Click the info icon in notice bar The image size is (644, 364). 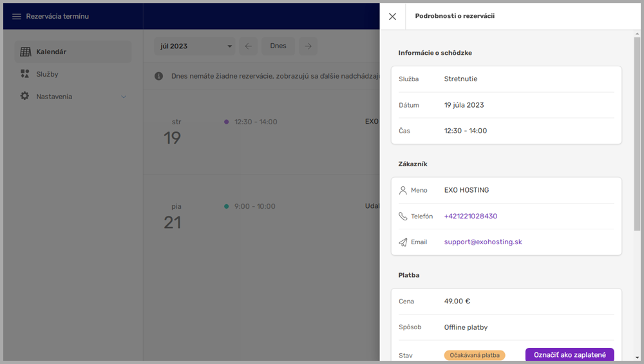coord(159,76)
